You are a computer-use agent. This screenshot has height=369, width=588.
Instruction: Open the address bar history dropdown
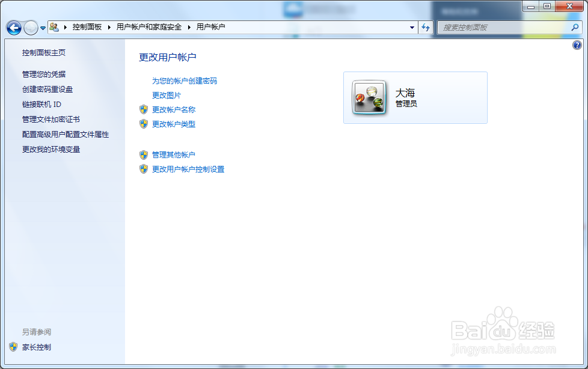click(x=412, y=28)
